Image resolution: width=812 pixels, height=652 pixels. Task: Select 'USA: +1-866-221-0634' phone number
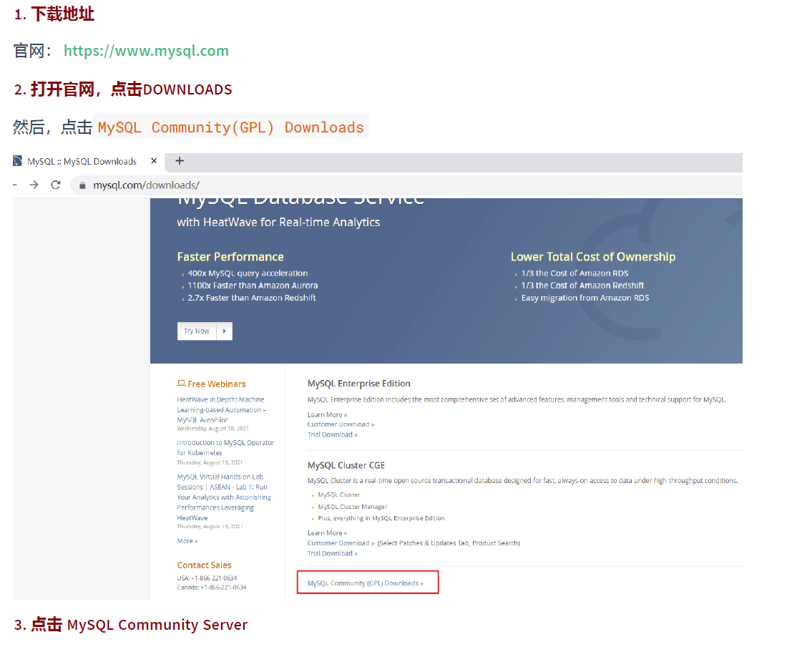[x=207, y=578]
